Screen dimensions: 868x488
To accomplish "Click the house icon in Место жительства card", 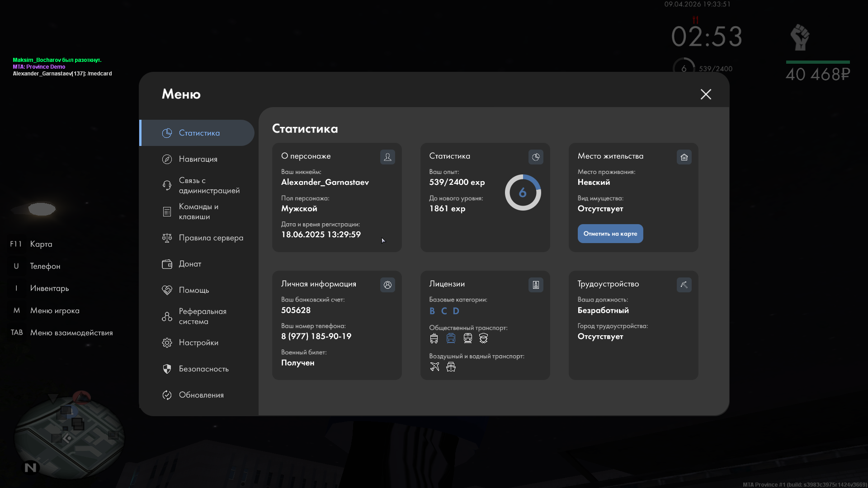I will [x=684, y=157].
